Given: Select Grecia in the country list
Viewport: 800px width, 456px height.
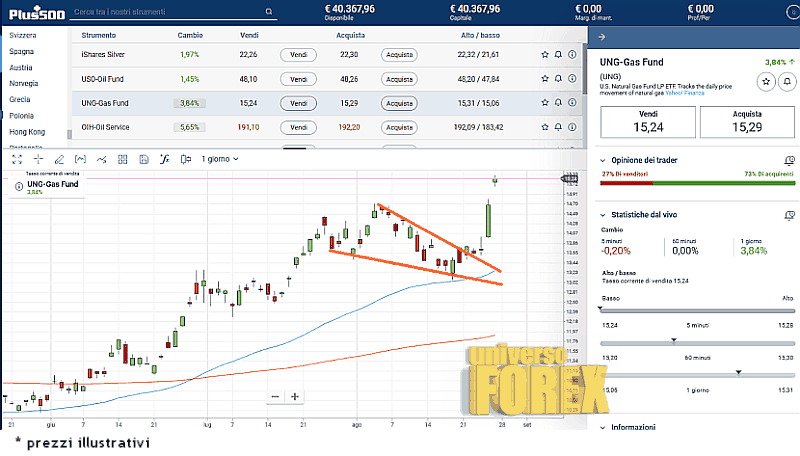Looking at the screenshot, I should tap(20, 99).
